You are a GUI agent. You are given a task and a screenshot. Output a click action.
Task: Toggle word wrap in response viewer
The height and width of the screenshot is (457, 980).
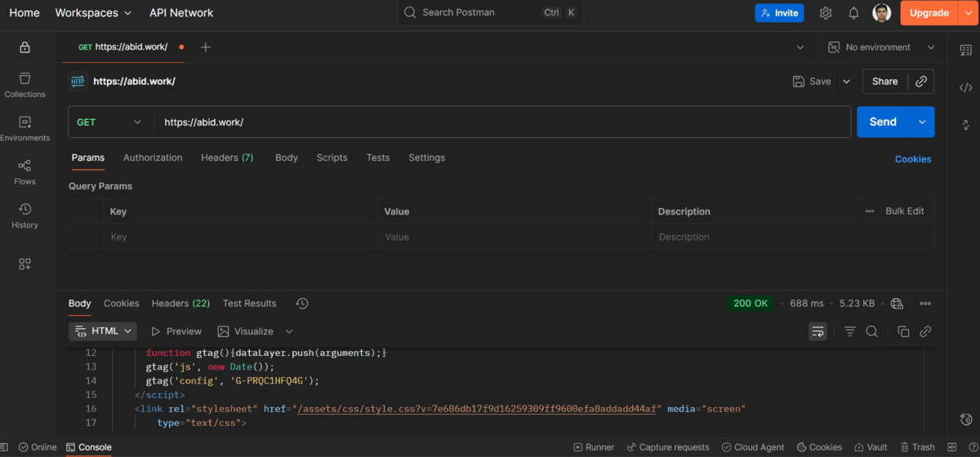coord(817,331)
